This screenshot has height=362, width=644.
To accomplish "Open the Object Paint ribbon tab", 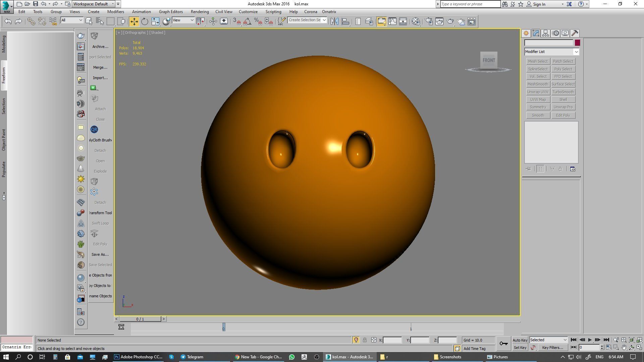I will tap(4, 140).
